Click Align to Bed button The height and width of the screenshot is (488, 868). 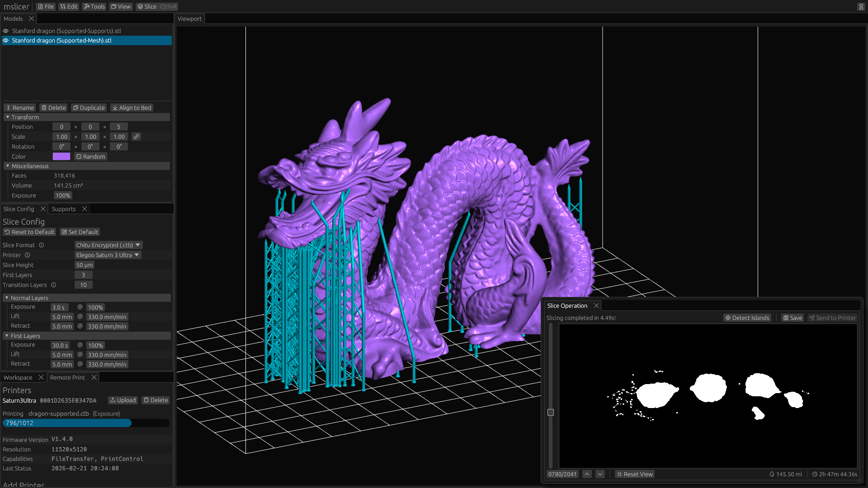click(x=132, y=108)
